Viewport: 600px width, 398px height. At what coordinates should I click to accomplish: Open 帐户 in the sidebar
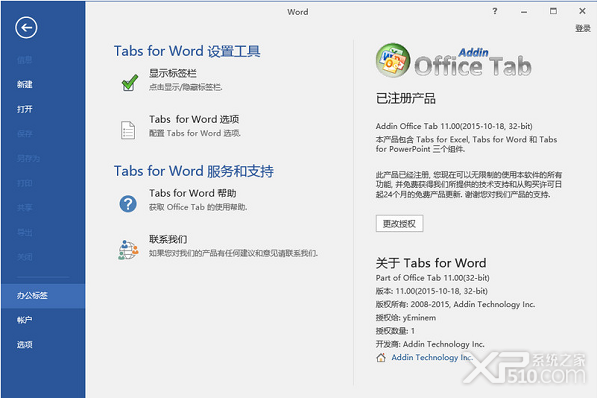click(x=24, y=320)
